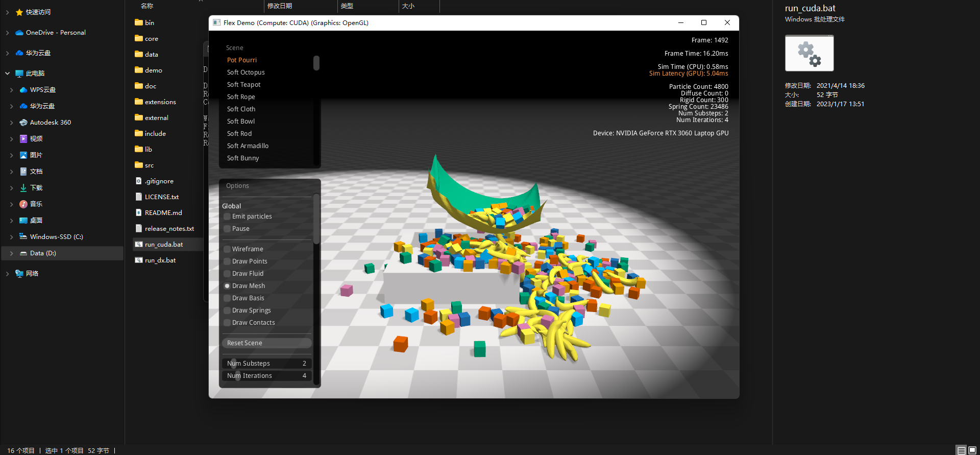Switch to large icons view in status bar
980x455 pixels.
pyautogui.click(x=972, y=450)
